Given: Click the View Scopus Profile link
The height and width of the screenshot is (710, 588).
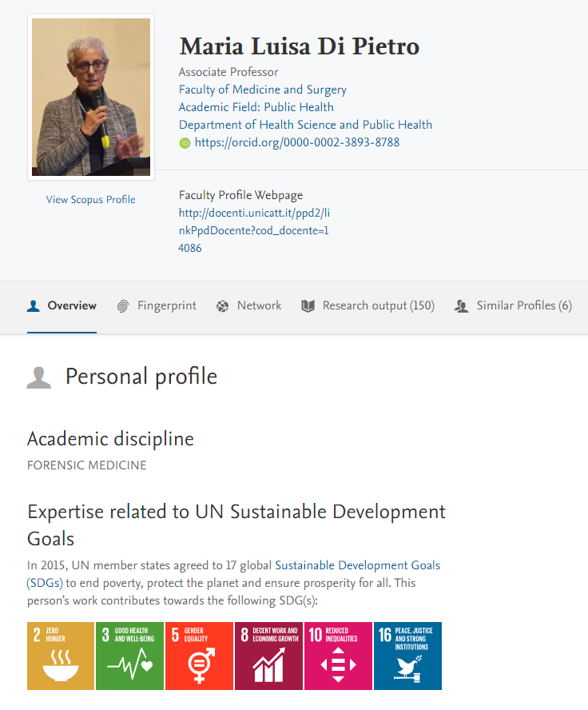Looking at the screenshot, I should (x=90, y=200).
